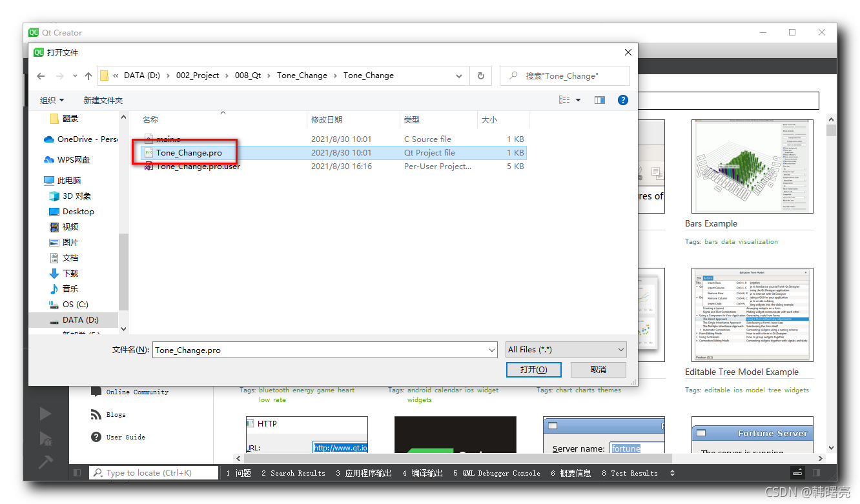Click DATA (D:) in the breadcrumb

click(x=141, y=76)
